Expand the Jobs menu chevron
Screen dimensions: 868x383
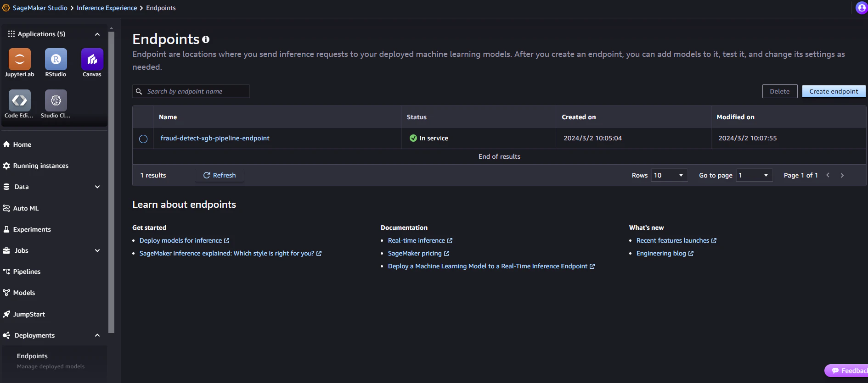click(97, 250)
